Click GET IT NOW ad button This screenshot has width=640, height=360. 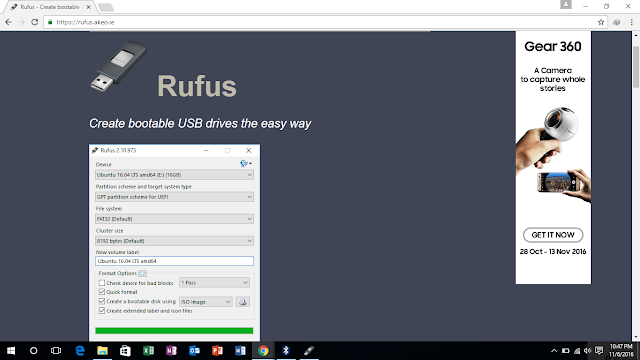(553, 235)
